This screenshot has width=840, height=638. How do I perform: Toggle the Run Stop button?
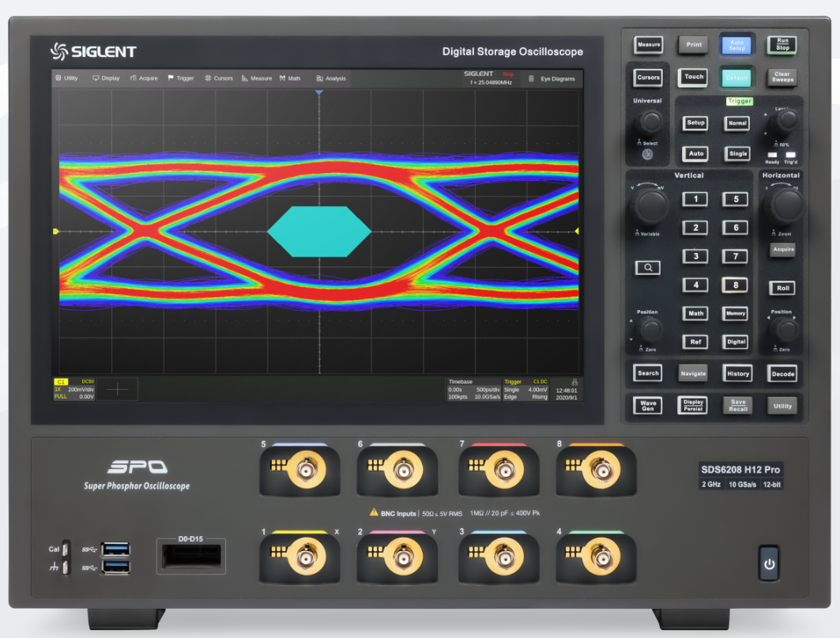pyautogui.click(x=782, y=45)
